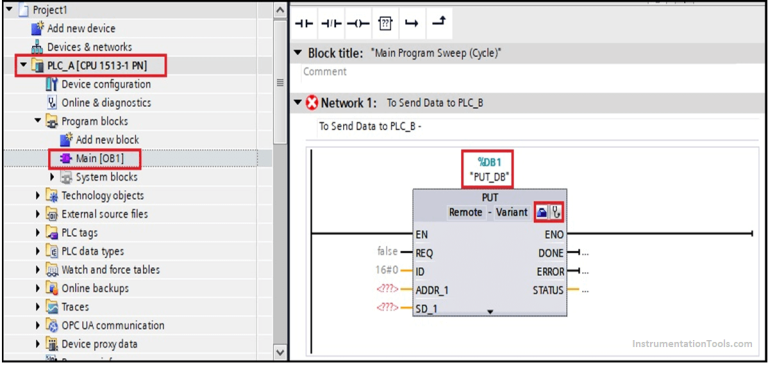Expand the System blocks folder
768x365 pixels.
(x=52, y=177)
